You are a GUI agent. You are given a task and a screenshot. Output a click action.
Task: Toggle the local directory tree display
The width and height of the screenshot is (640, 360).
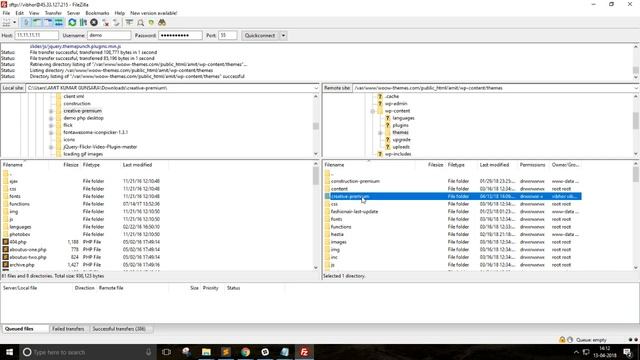(37, 22)
